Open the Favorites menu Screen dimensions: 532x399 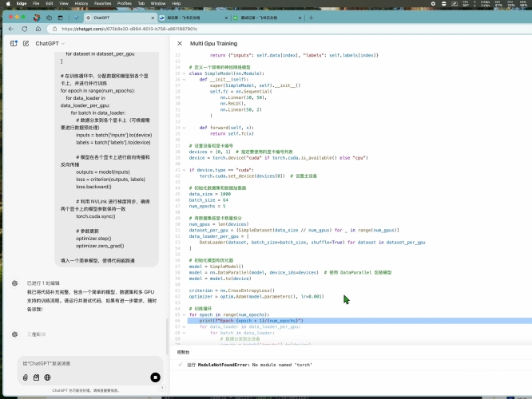103,3
